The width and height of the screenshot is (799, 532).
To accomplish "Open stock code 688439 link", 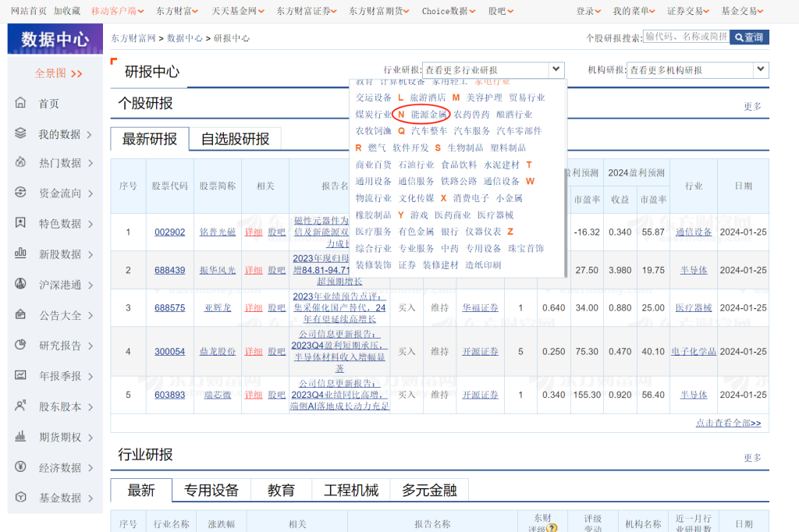I will click(169, 270).
